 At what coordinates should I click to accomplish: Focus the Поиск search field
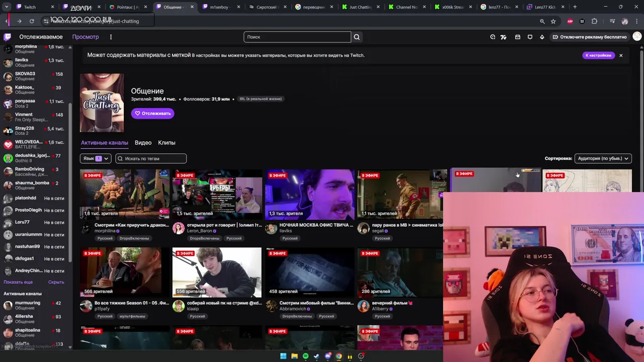[297, 37]
